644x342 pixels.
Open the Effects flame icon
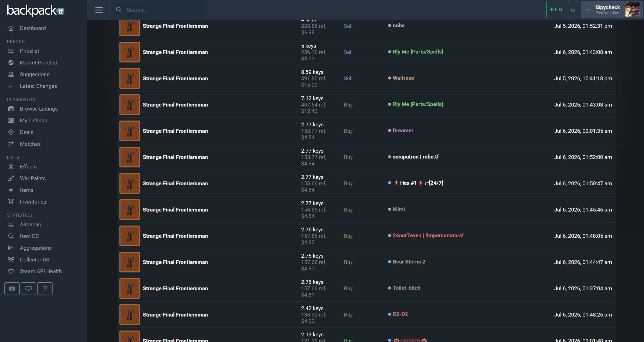pyautogui.click(x=11, y=167)
